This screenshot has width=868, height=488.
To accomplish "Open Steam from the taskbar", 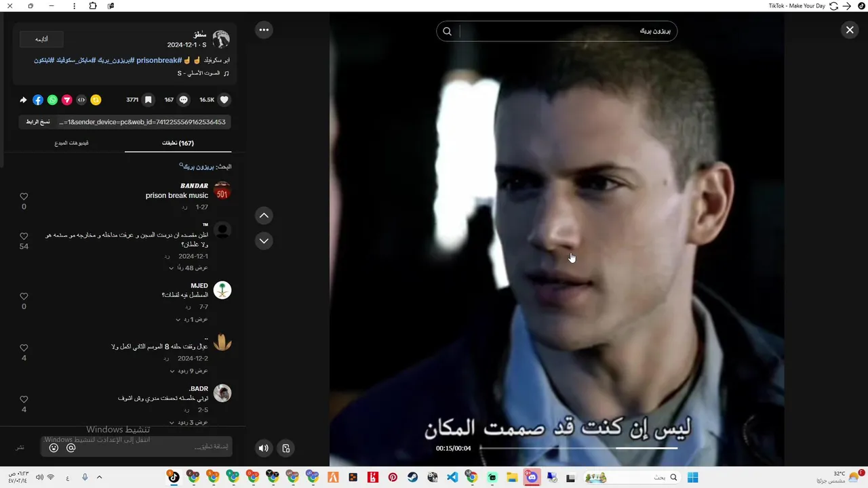I will 412,477.
